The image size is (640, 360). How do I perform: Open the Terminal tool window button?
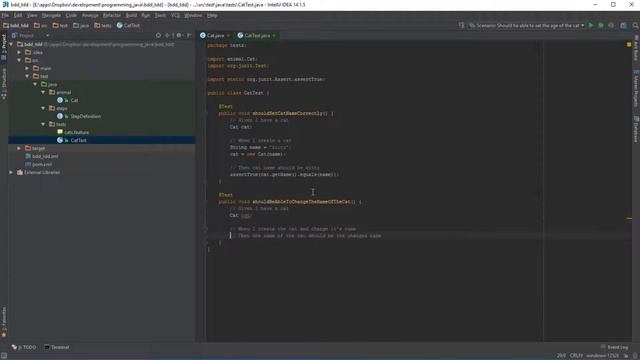tap(57, 347)
